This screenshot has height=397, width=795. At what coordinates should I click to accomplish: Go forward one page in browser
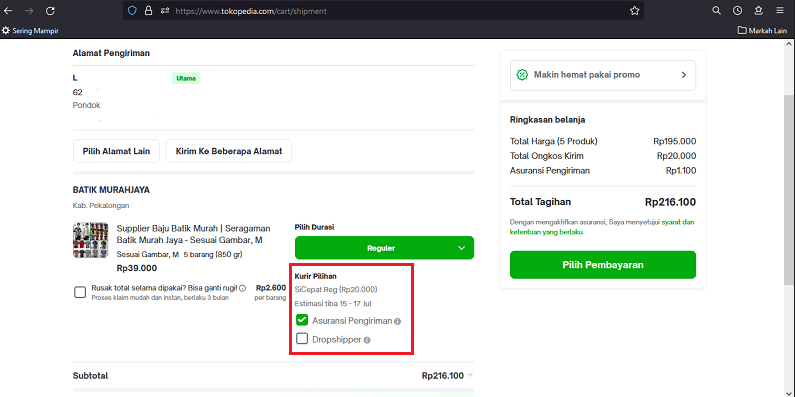[29, 11]
